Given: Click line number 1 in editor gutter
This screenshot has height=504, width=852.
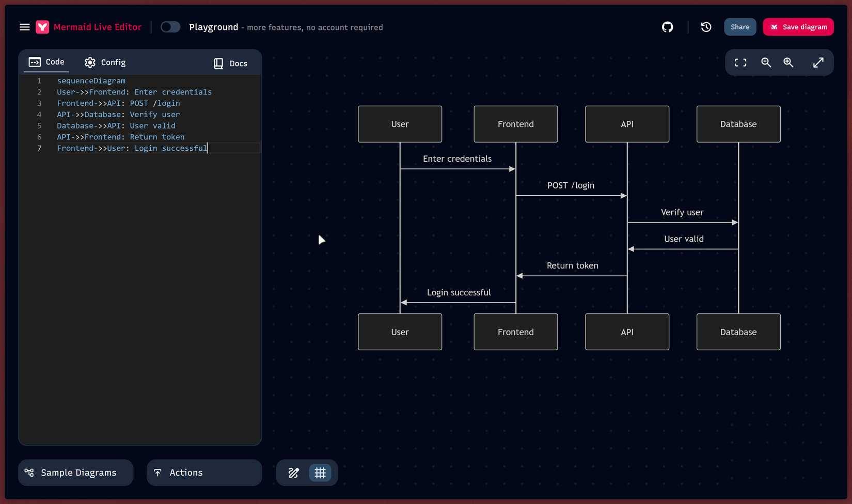Looking at the screenshot, I should [39, 81].
